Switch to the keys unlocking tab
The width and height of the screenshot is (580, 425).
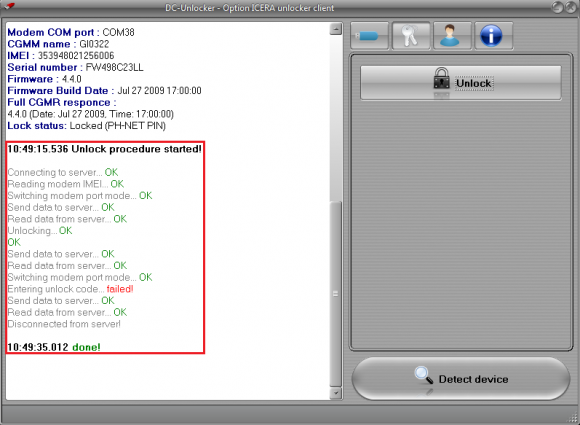tap(411, 36)
